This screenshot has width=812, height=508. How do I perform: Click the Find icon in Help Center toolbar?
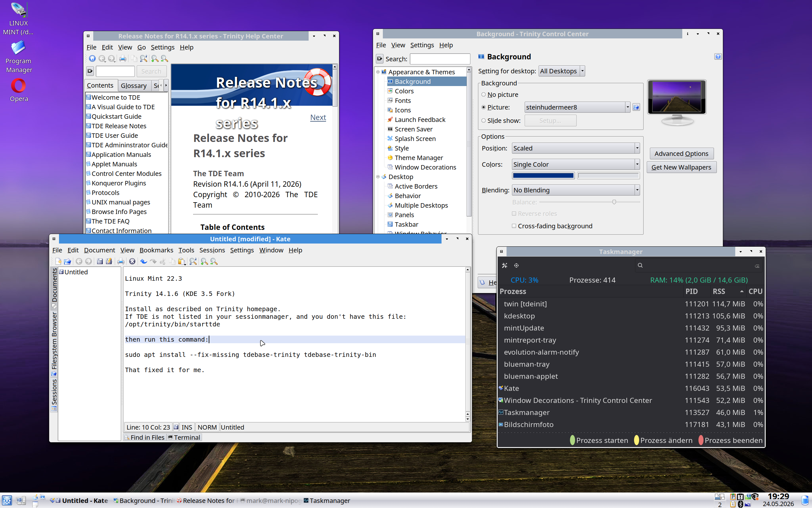click(x=144, y=58)
